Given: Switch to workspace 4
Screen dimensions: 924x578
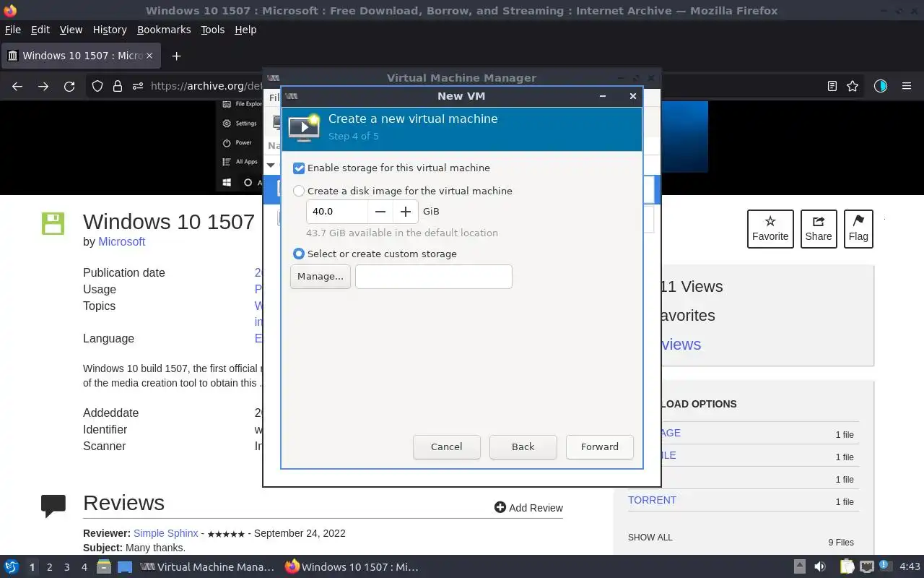Looking at the screenshot, I should coord(84,567).
